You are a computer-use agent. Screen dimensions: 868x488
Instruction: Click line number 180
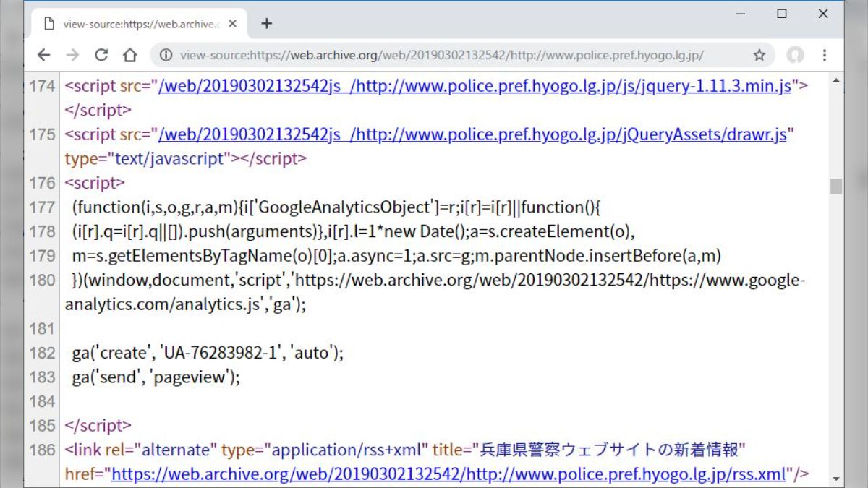pos(42,280)
